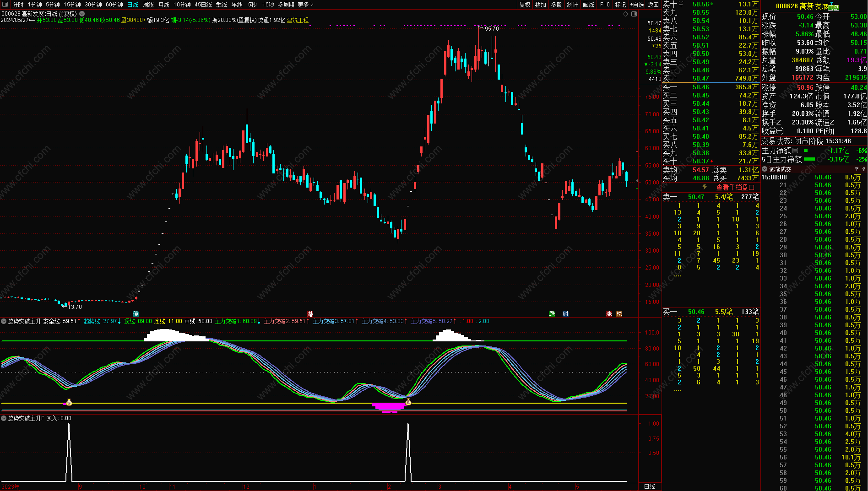Click the 财 event marker below chart
868x491 pixels.
coord(565,314)
